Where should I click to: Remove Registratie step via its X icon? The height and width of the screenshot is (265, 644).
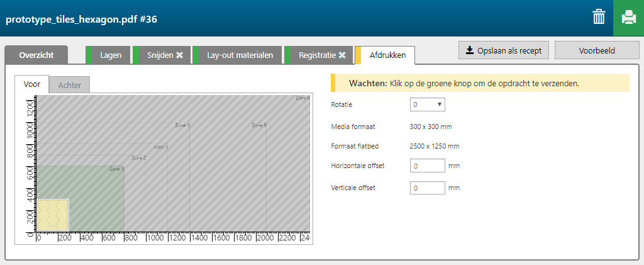pyautogui.click(x=342, y=55)
